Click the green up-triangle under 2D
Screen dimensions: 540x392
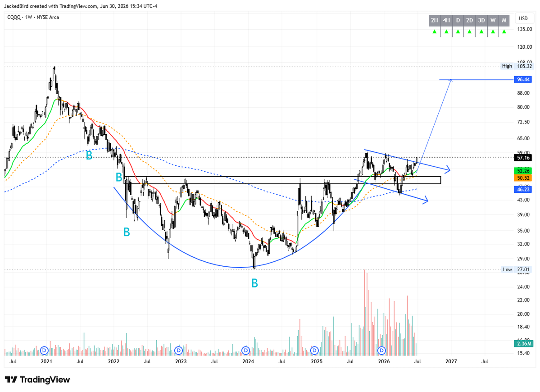[469, 32]
